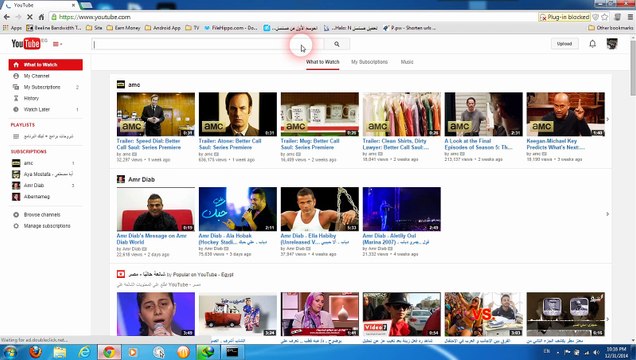Open the notifications bell
This screenshot has height=360, width=636.
tap(592, 43)
